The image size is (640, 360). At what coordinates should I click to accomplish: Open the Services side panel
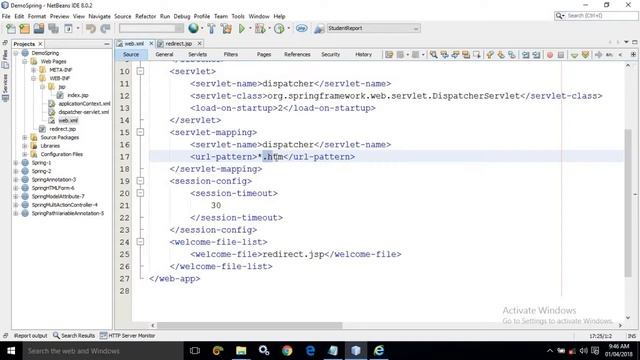[5, 87]
